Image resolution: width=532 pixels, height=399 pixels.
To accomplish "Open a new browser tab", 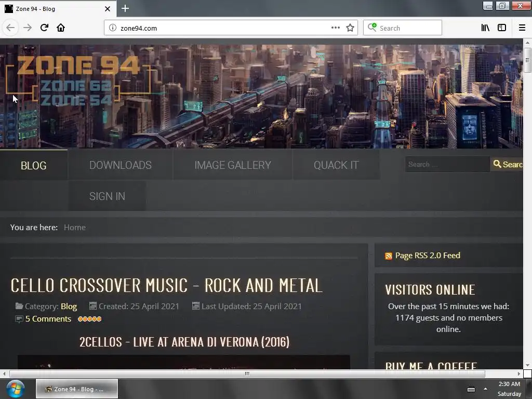I will pyautogui.click(x=125, y=8).
